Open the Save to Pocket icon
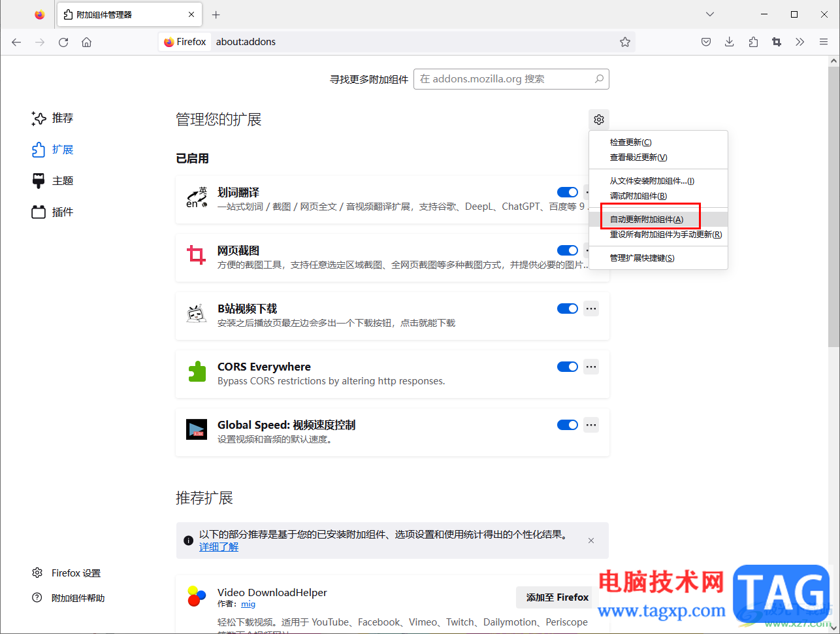 pyautogui.click(x=706, y=42)
